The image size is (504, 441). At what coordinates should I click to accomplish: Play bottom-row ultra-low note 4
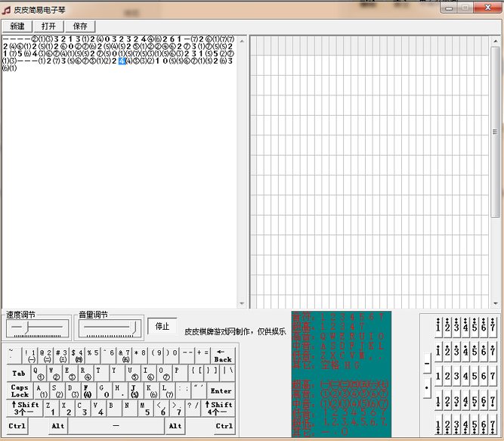coord(466,426)
